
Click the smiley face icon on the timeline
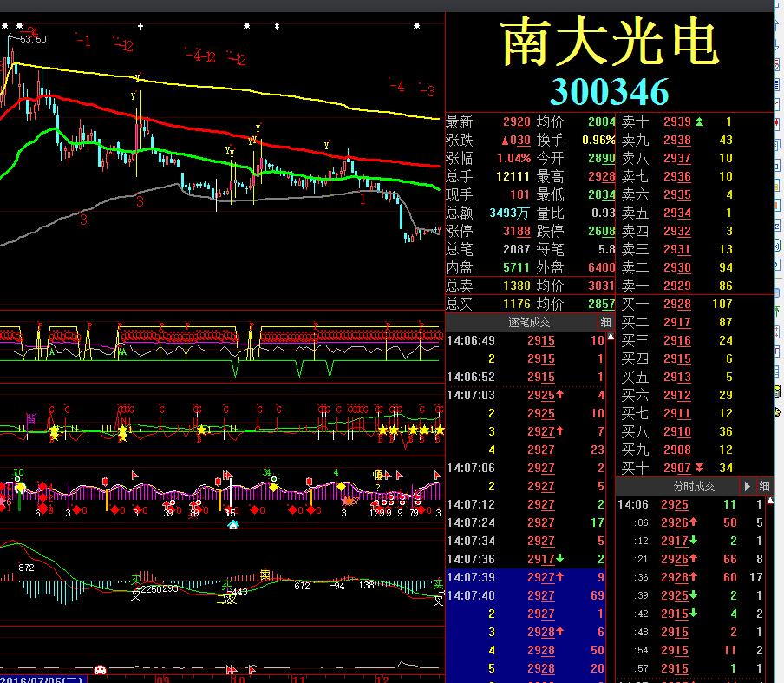click(x=100, y=669)
